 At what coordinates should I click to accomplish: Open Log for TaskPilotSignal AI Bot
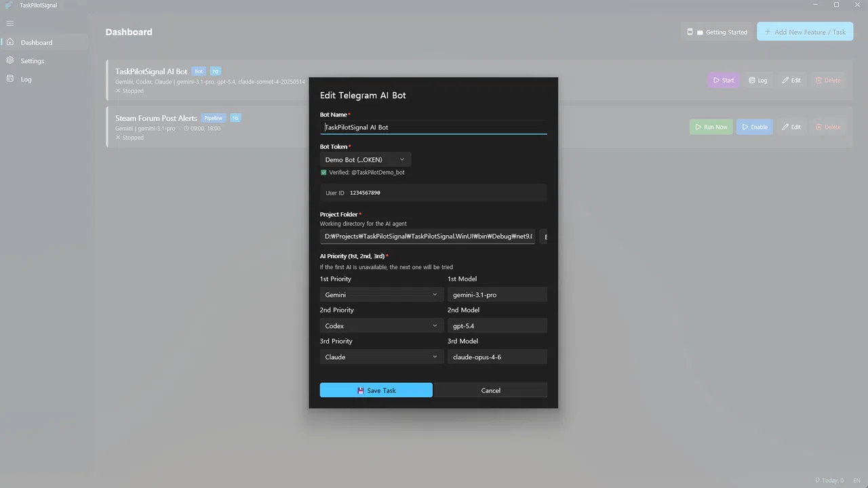coord(758,80)
